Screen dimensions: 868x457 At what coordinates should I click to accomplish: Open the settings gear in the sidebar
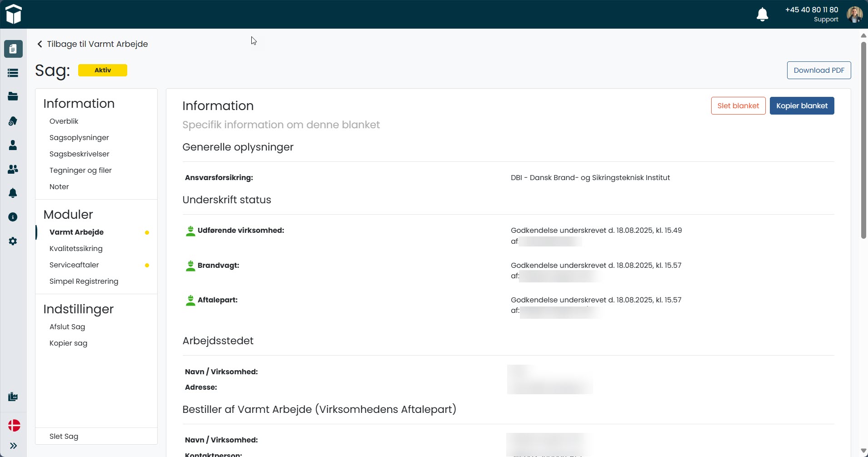coord(13,241)
